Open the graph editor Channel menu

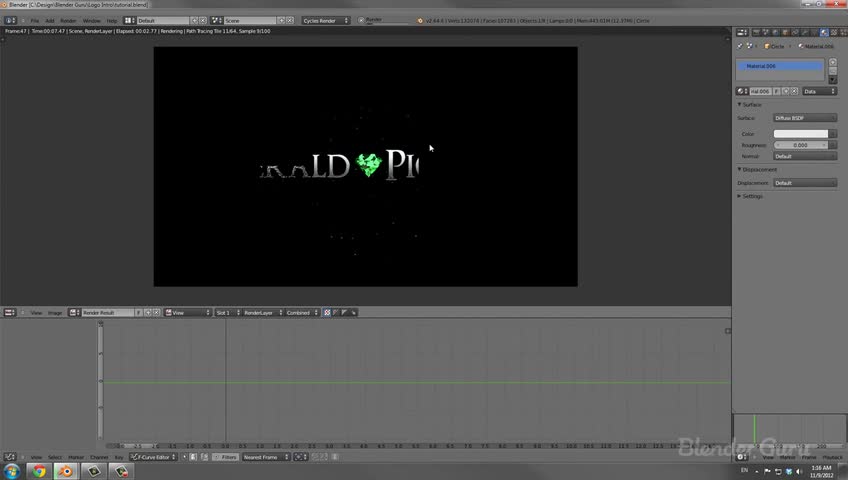tap(99, 457)
